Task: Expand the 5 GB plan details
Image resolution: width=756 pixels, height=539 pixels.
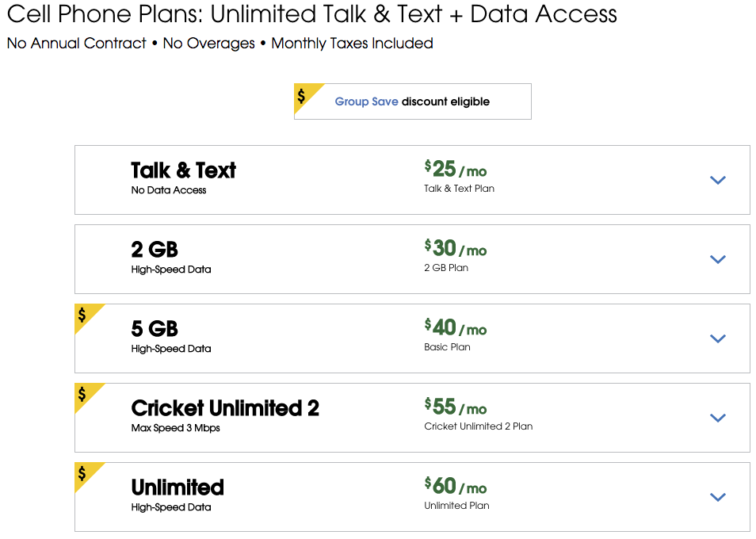Action: [718, 338]
